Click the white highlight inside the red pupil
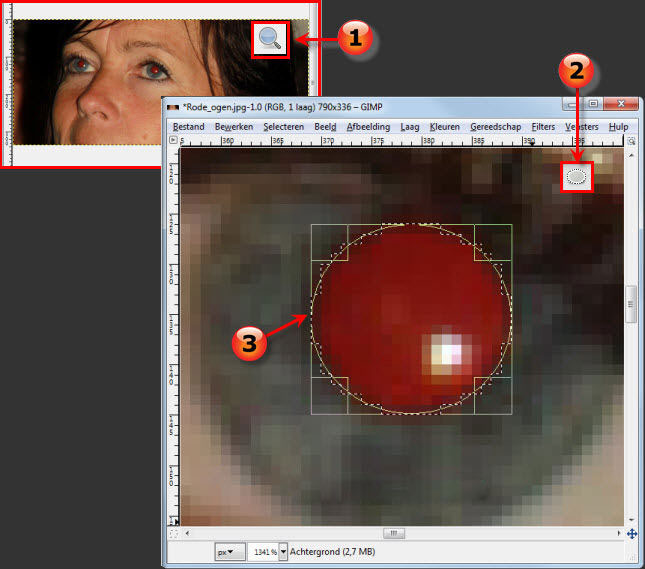Image resolution: width=645 pixels, height=569 pixels. click(447, 351)
